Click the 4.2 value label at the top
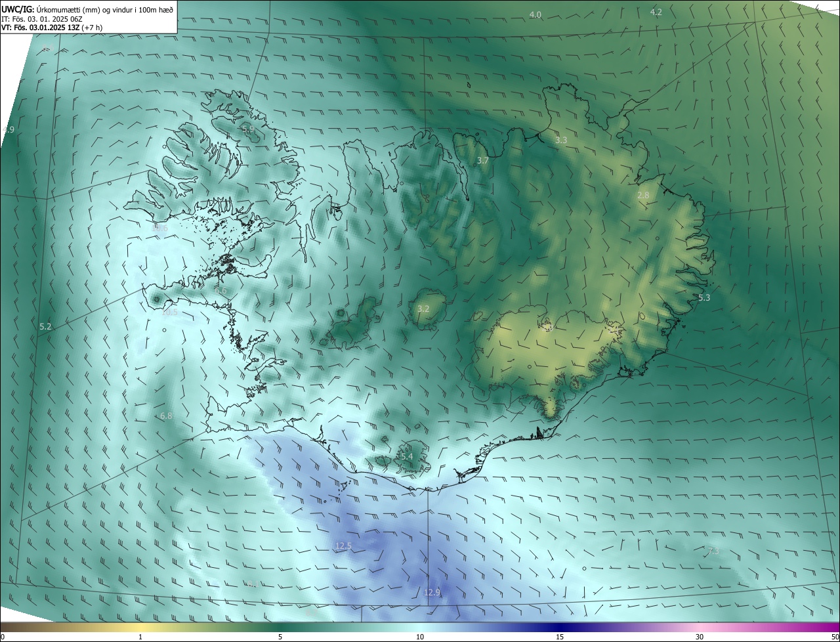The image size is (840, 642). point(656,12)
